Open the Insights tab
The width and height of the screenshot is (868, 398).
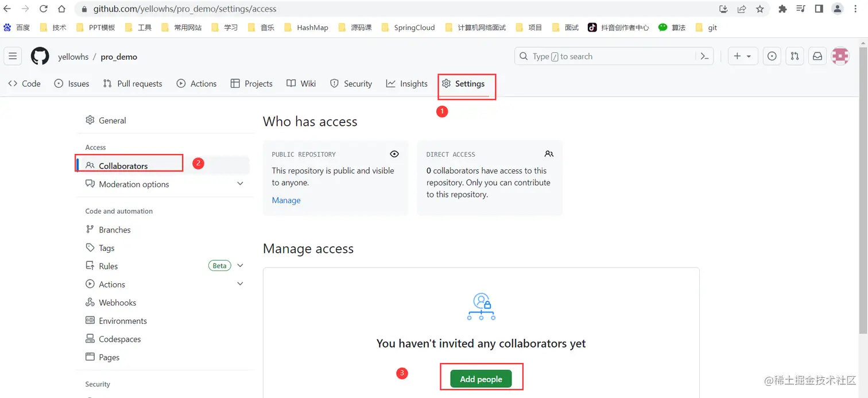[407, 83]
